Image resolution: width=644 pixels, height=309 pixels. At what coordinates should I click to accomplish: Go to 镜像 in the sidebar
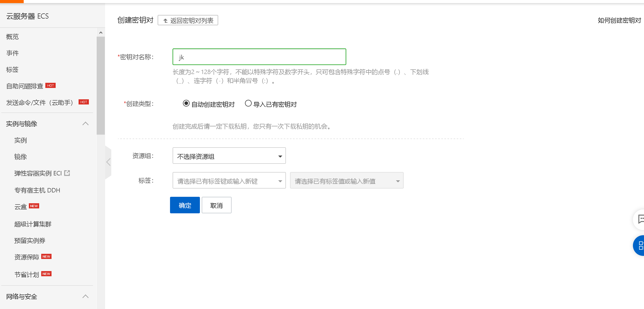point(21,157)
